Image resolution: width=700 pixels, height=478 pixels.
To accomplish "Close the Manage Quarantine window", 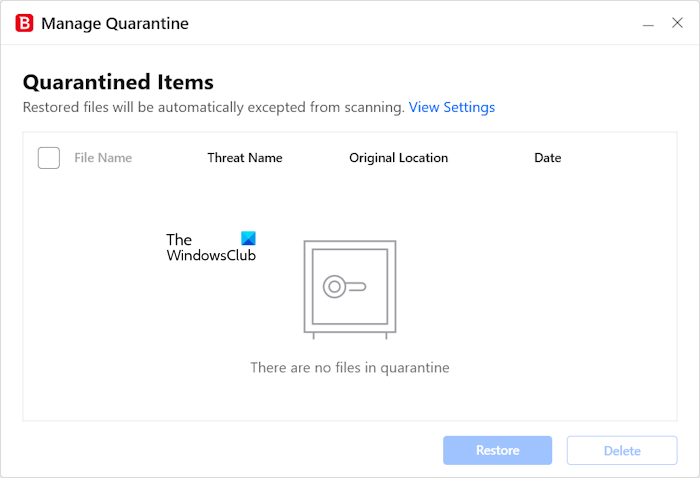I will click(677, 22).
